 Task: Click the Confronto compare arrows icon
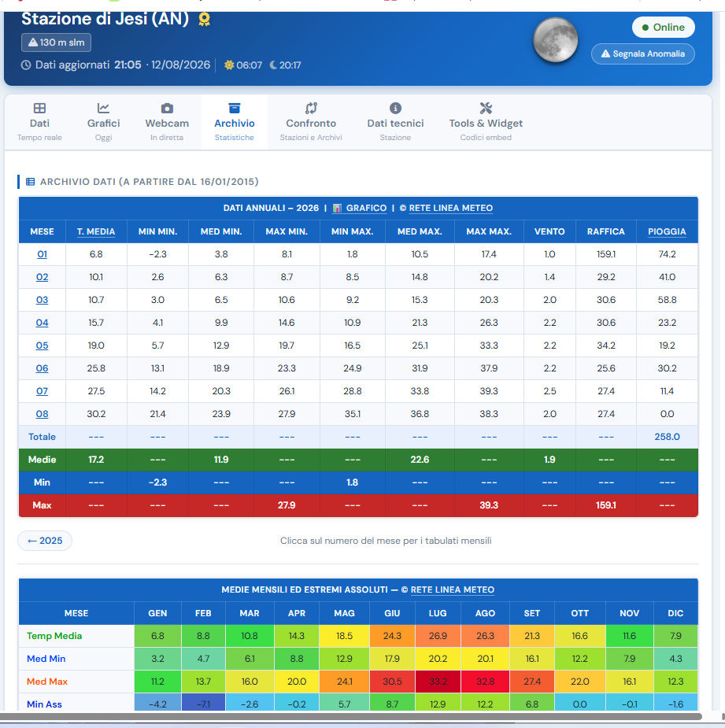click(x=311, y=108)
